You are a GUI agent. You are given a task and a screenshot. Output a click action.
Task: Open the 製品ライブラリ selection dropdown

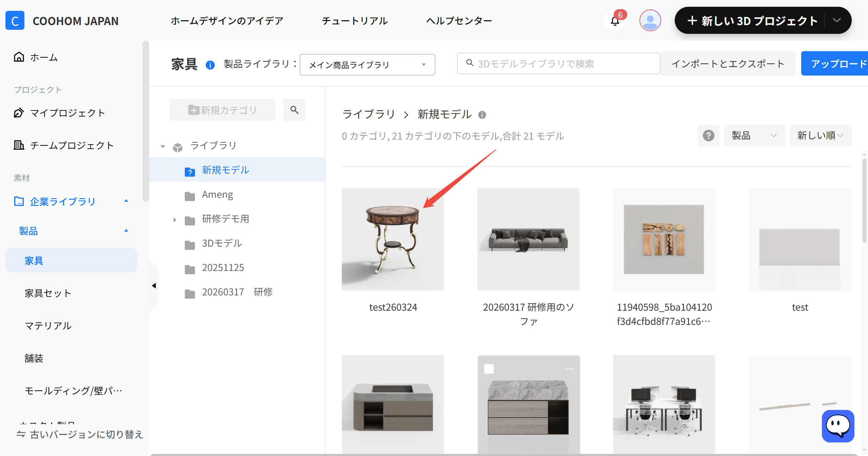368,65
